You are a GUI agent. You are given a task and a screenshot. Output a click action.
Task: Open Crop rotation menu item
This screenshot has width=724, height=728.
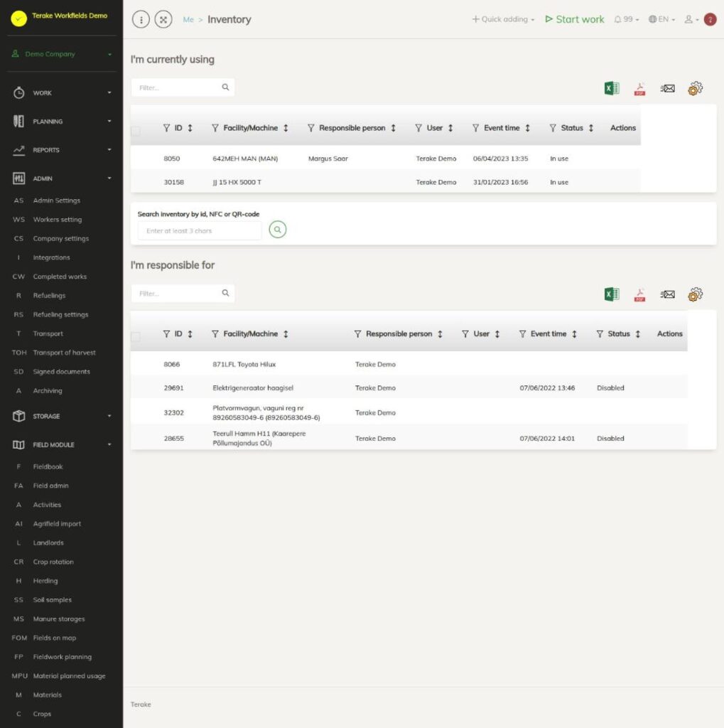[x=53, y=562]
